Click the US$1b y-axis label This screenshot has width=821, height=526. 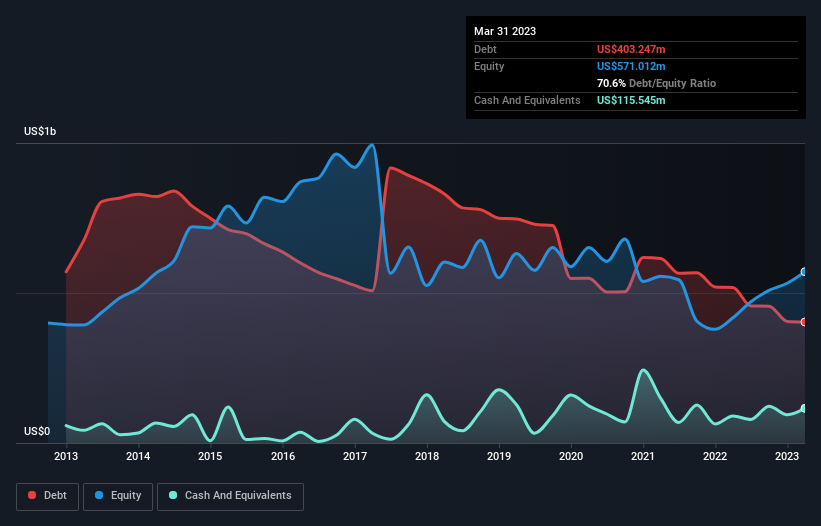[x=40, y=131]
